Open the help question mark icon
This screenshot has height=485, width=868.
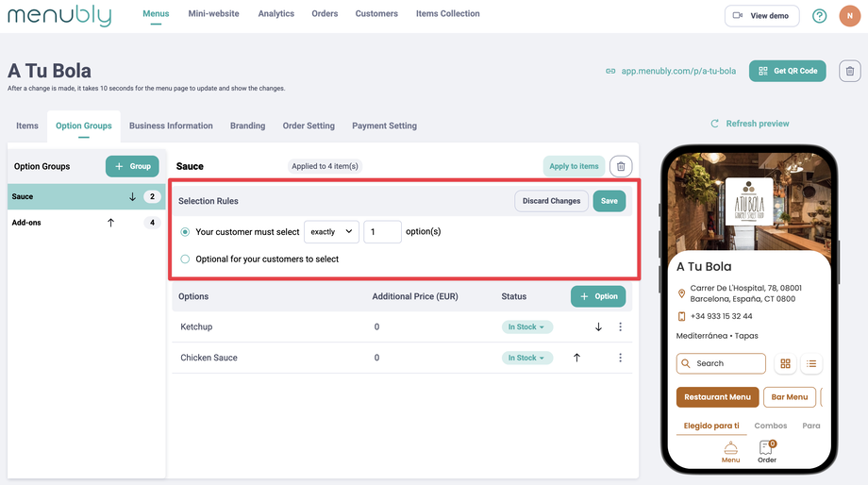click(x=819, y=16)
